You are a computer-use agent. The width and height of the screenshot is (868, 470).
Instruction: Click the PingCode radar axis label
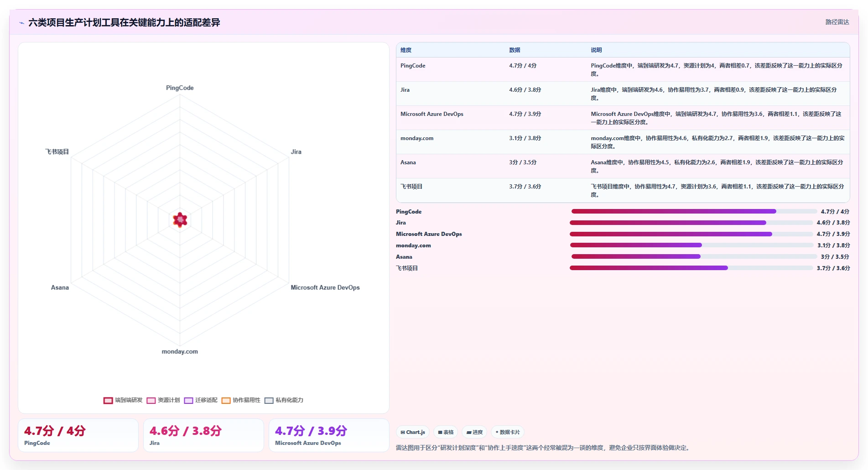coord(180,88)
